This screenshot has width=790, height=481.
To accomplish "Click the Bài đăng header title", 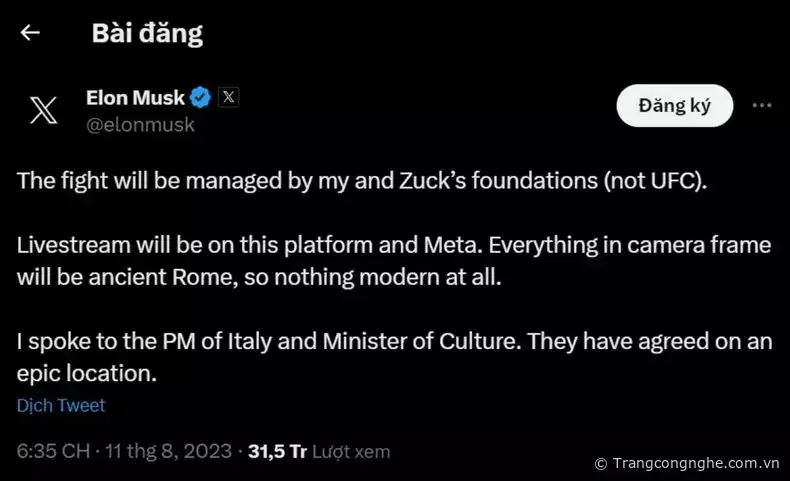I will [x=147, y=33].
